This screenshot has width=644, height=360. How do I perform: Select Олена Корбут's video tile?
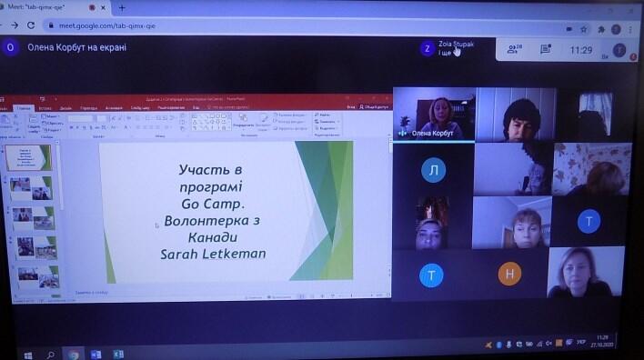pos(434,114)
